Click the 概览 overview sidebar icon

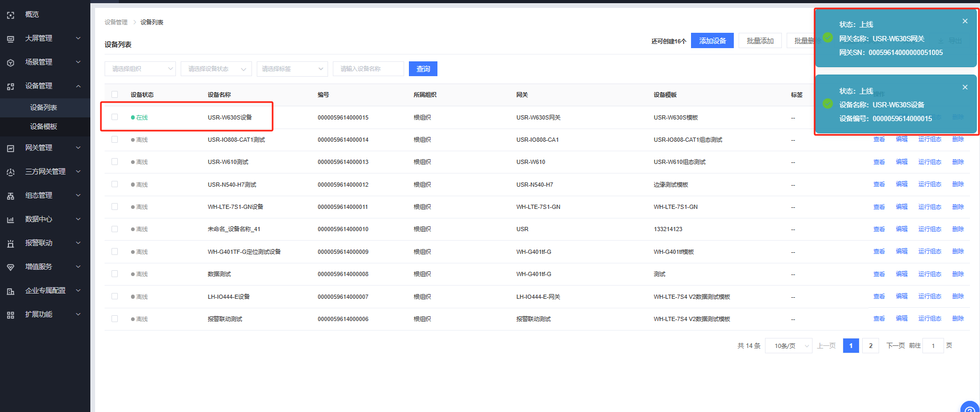pos(11,15)
